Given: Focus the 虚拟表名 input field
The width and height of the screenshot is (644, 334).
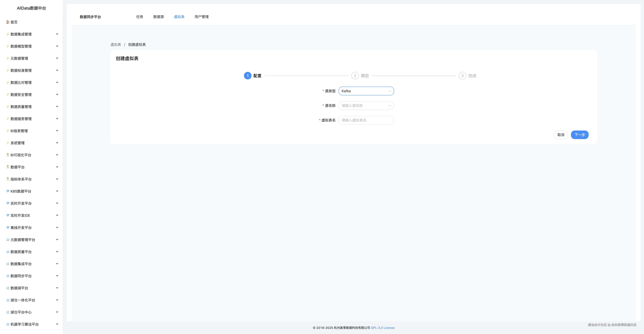Looking at the screenshot, I should (366, 120).
